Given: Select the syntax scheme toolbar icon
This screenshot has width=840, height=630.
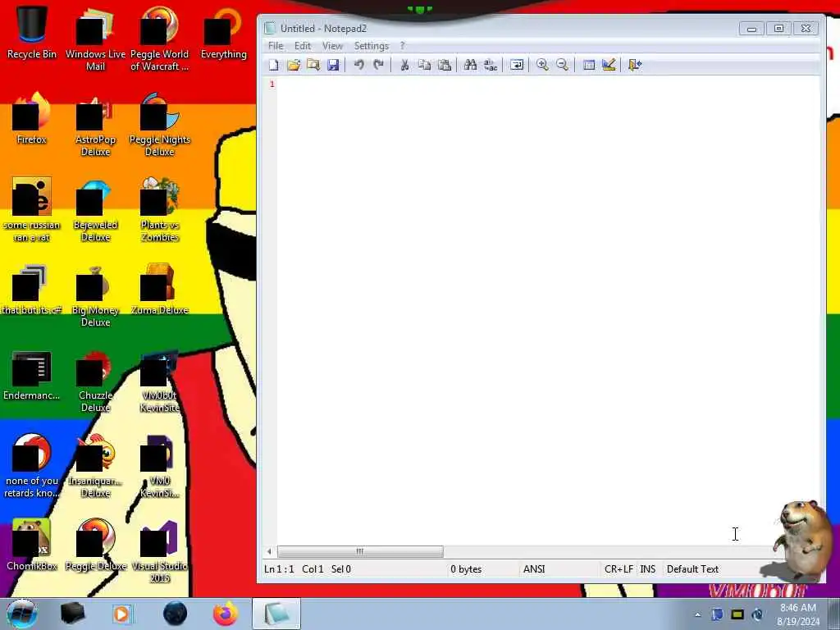Looking at the screenshot, I should [x=589, y=65].
